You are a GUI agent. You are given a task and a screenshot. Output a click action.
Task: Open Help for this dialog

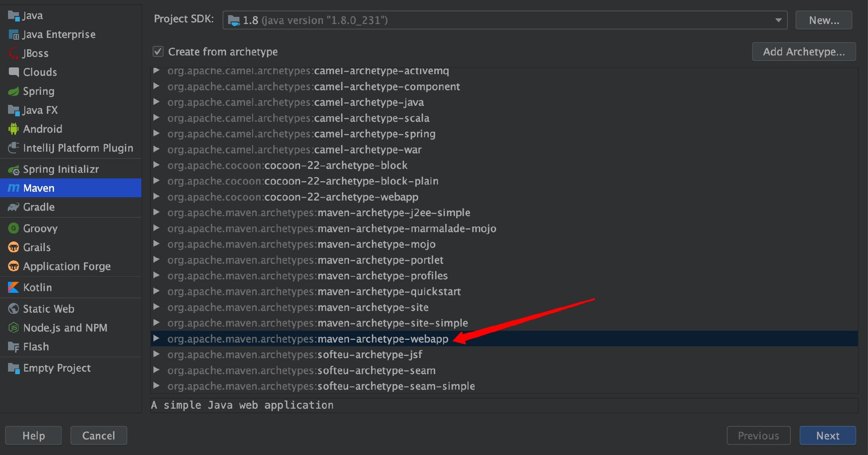point(33,436)
